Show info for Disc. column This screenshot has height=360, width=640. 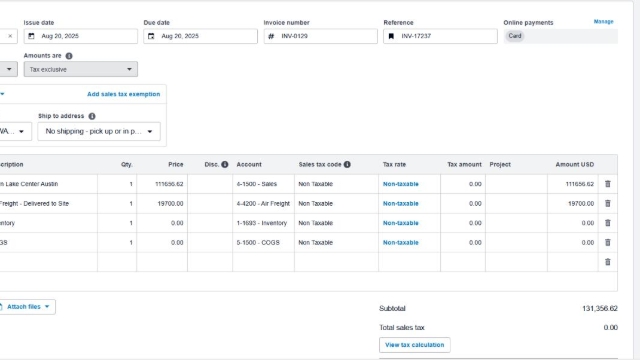pyautogui.click(x=225, y=164)
